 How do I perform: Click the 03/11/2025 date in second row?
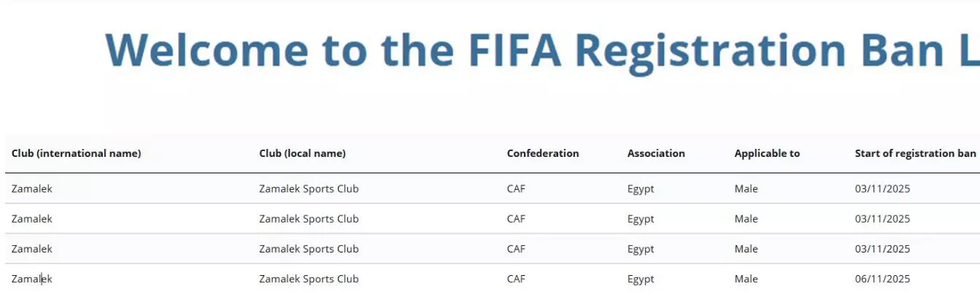[x=882, y=219]
